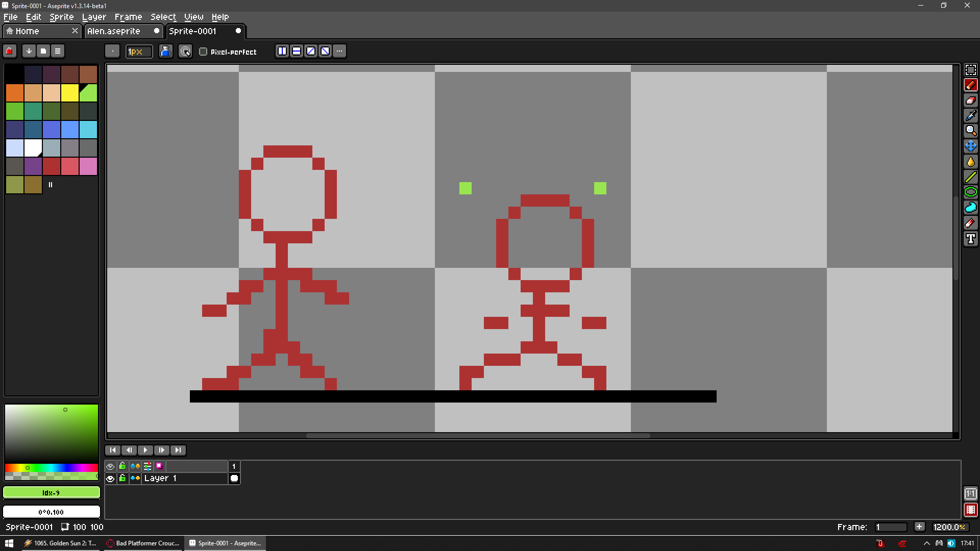The height and width of the screenshot is (551, 980).
Task: Pick the Line tool
Action: tap(970, 177)
